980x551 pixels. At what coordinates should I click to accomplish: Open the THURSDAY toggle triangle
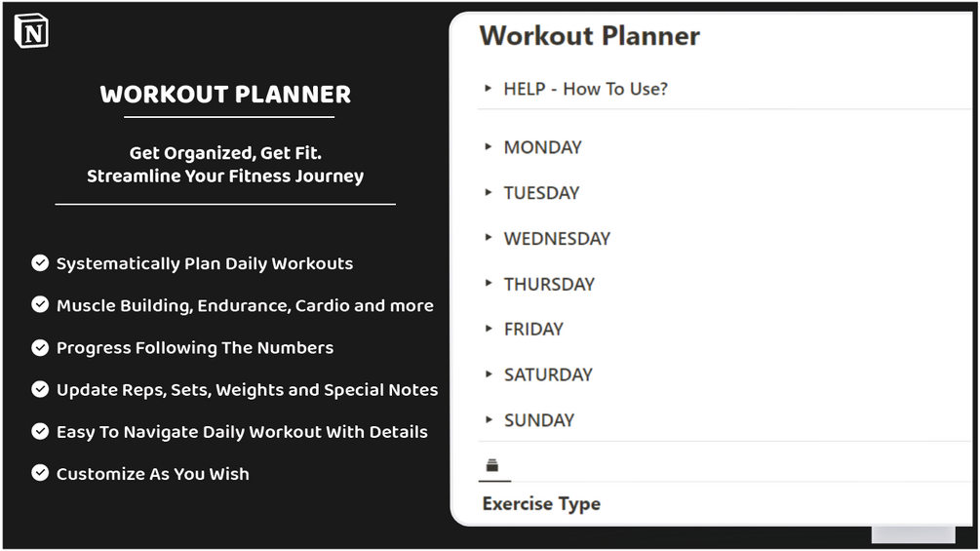489,284
